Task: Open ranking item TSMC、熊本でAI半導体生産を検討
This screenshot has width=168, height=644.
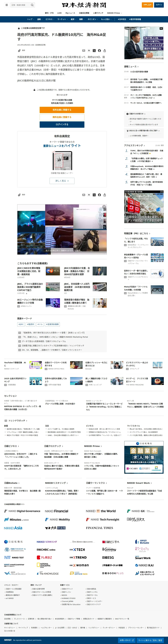Action: (x=146, y=152)
